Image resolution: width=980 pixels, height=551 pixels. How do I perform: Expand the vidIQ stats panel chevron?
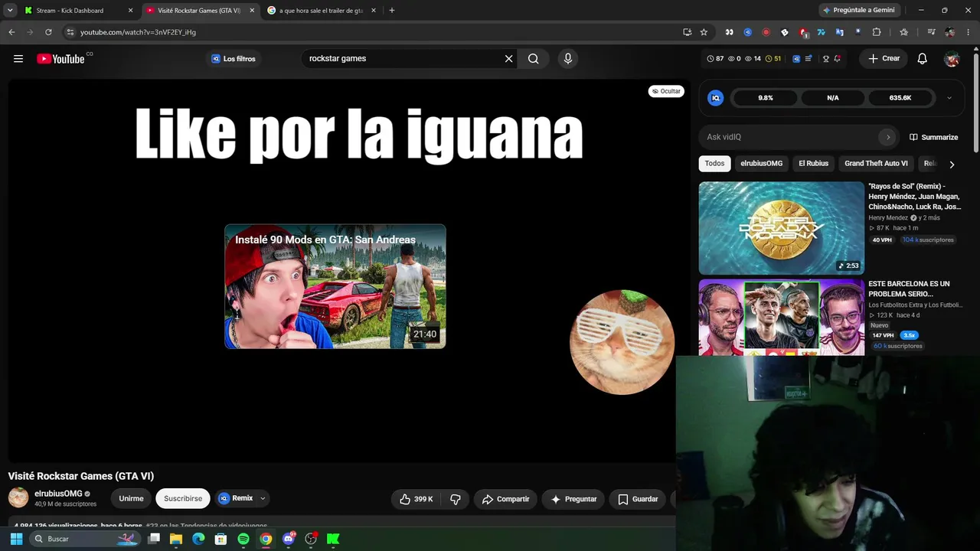949,98
